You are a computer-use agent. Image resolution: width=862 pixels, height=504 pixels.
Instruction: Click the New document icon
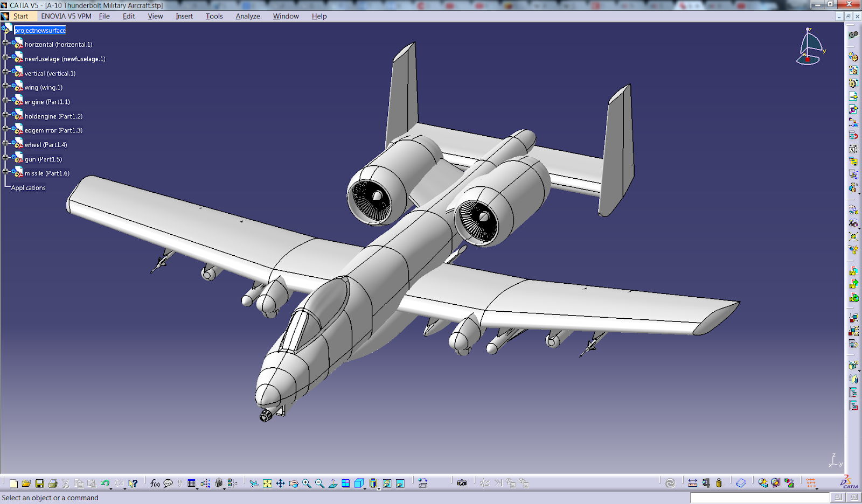(x=15, y=483)
